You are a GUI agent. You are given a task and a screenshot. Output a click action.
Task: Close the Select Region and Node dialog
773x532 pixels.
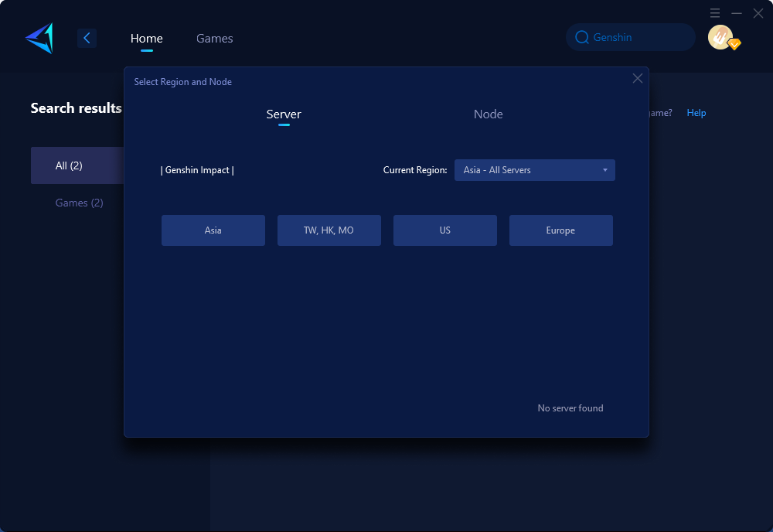tap(638, 78)
